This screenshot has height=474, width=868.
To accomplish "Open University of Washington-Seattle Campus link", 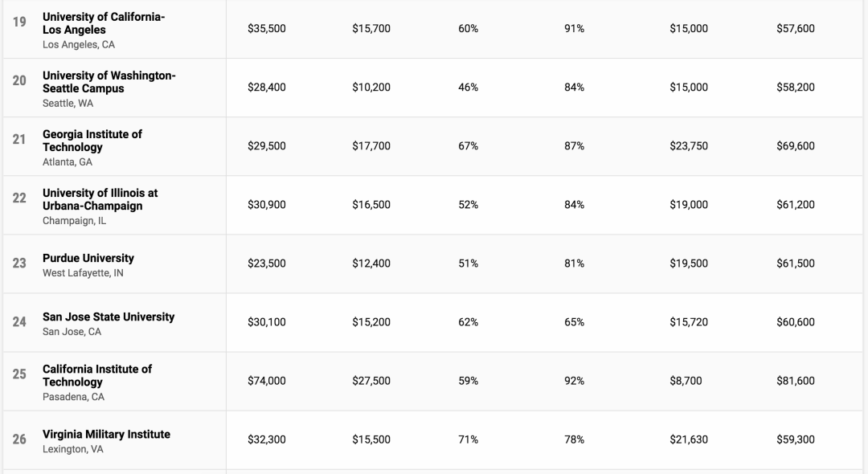I will pos(108,82).
